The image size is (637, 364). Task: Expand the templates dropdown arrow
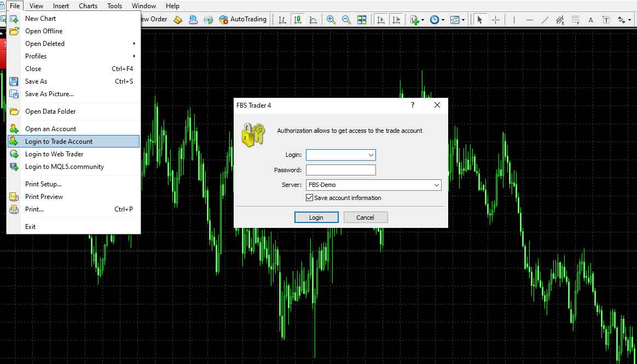(x=463, y=20)
